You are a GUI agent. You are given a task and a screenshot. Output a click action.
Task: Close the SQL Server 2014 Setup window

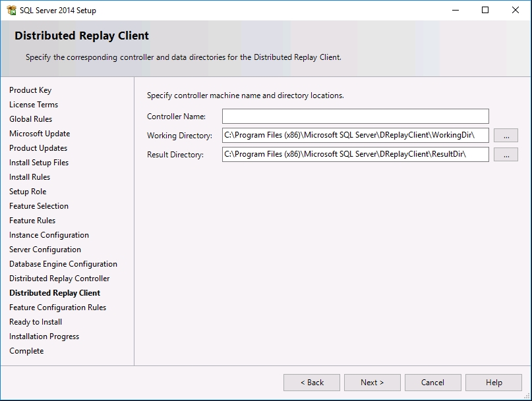pyautogui.click(x=516, y=10)
